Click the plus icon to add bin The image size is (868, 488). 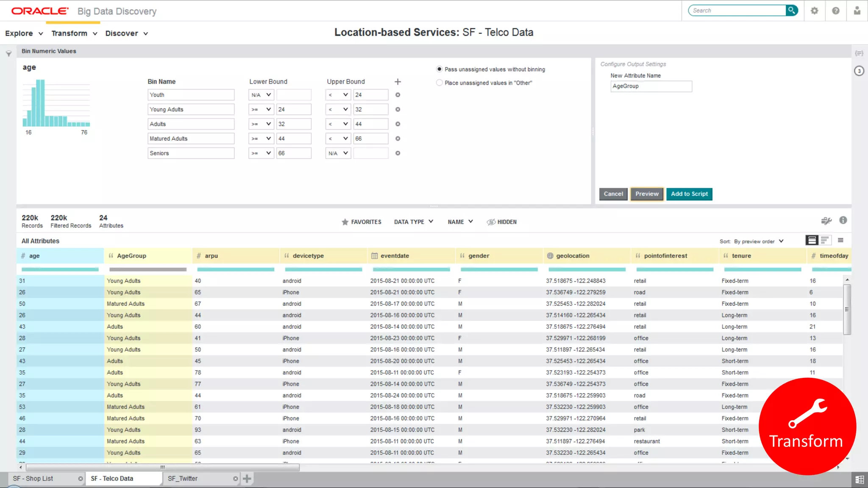click(x=398, y=82)
